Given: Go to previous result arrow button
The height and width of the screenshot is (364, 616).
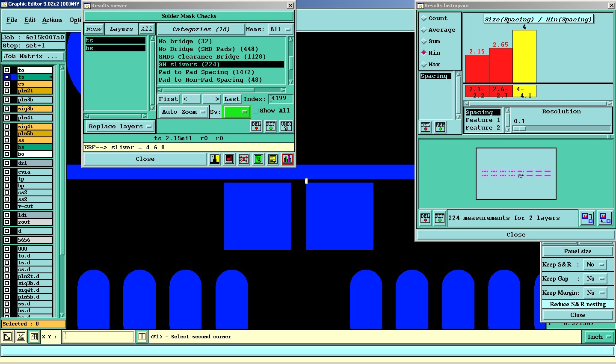Looking at the screenshot, I should [191, 99].
